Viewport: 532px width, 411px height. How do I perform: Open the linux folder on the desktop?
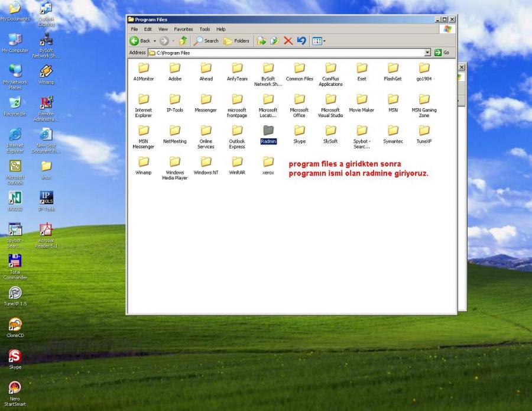tap(46, 170)
